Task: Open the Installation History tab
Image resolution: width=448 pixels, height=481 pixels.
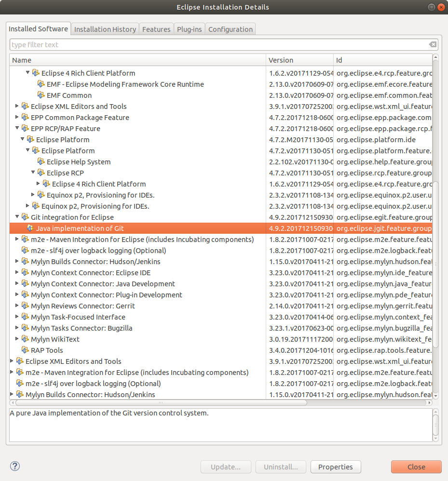Action: [105, 29]
